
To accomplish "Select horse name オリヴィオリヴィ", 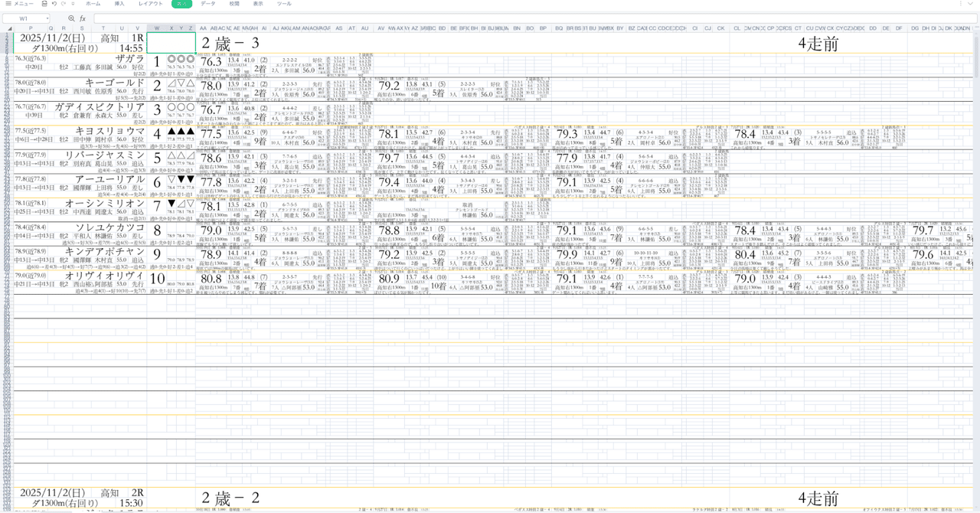I will 105,276.
